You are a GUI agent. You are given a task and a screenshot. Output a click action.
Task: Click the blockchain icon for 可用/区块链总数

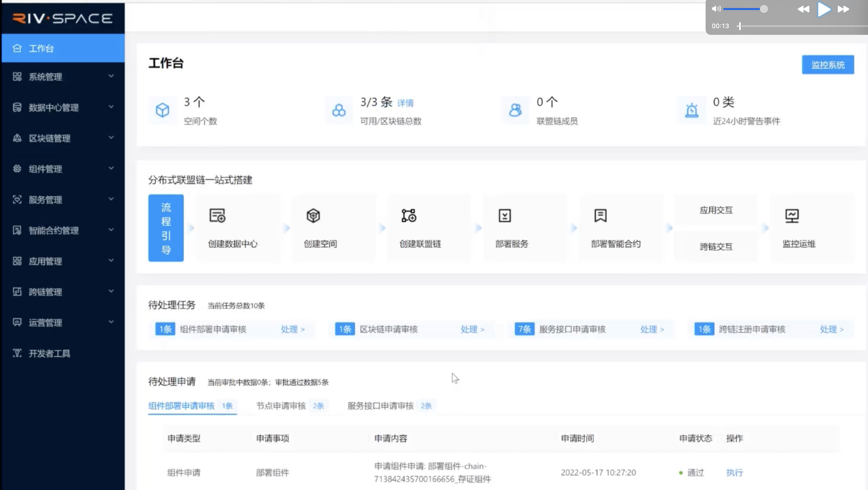(339, 110)
